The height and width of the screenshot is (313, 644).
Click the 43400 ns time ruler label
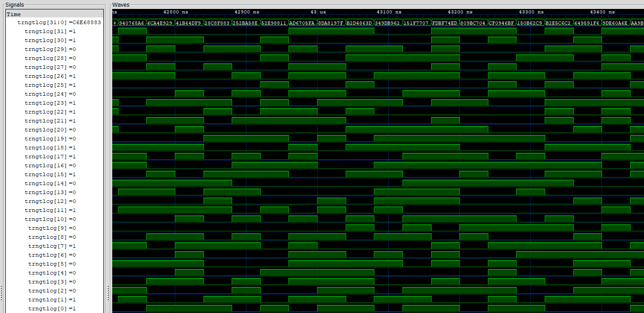click(x=602, y=12)
